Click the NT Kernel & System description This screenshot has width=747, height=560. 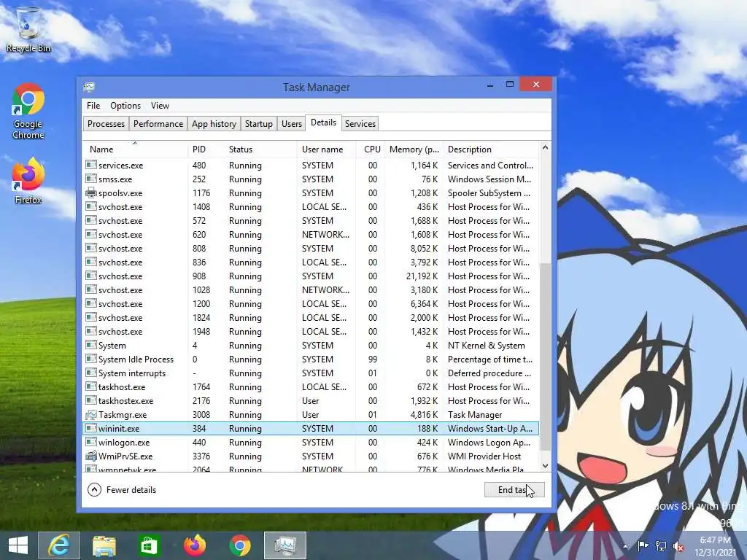pos(487,345)
